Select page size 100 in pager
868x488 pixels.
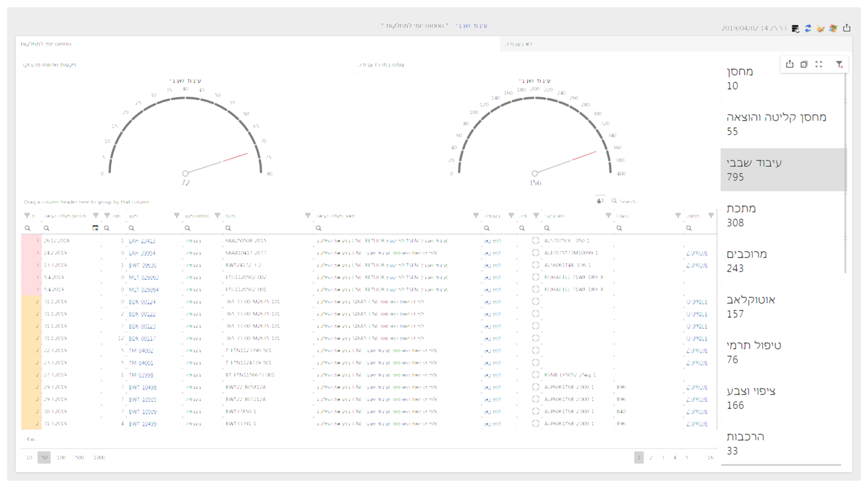coord(61,458)
